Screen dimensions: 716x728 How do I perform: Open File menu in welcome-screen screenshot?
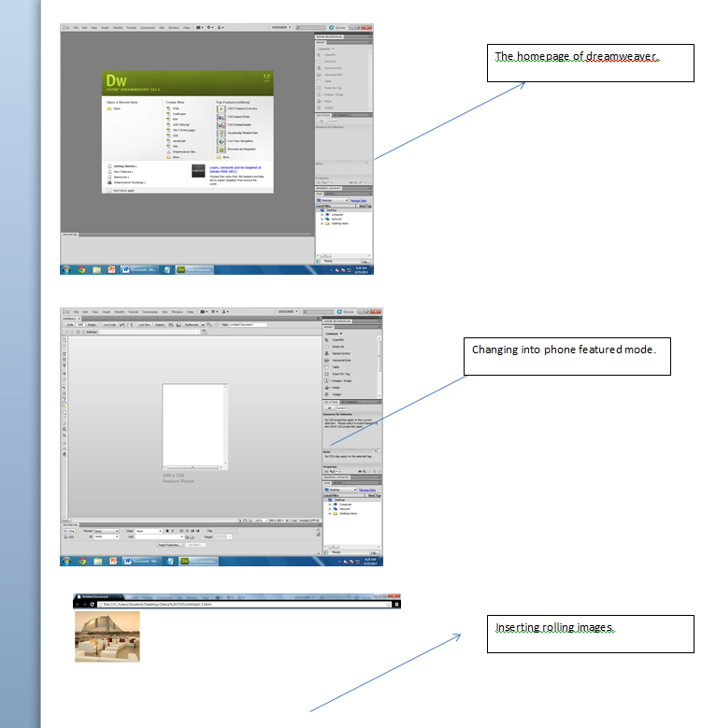pyautogui.click(x=76, y=27)
